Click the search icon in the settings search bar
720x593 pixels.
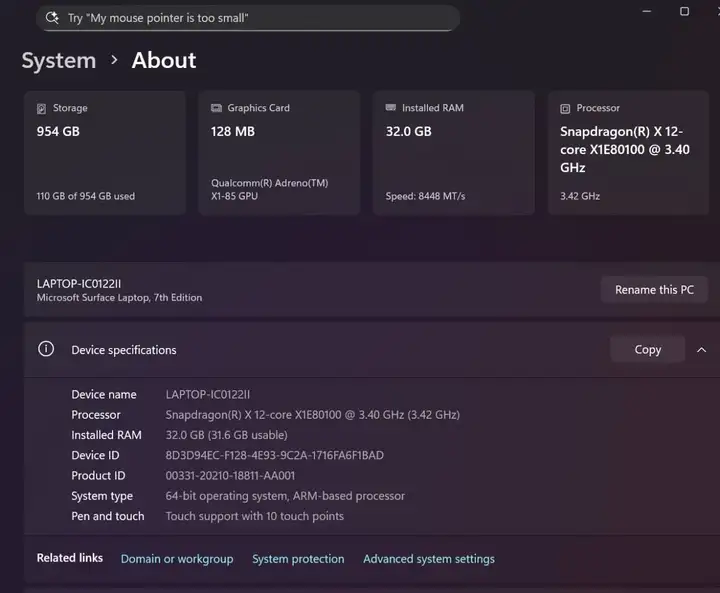point(52,18)
